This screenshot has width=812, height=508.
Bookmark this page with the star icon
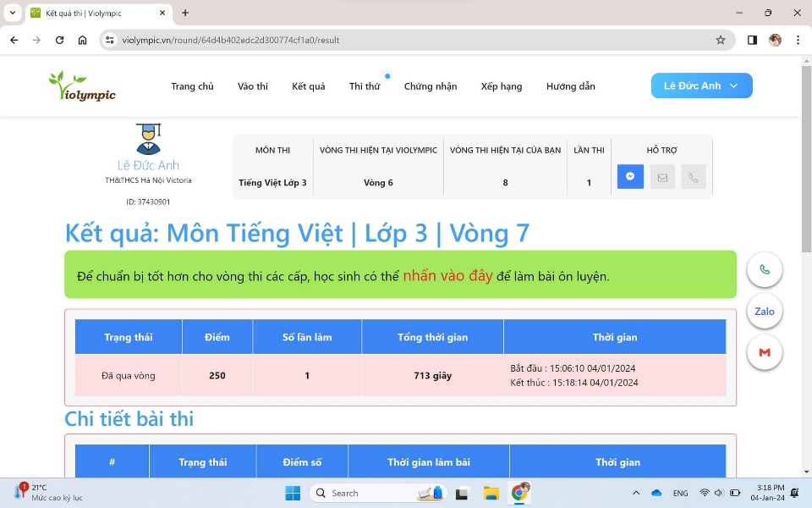click(x=721, y=40)
